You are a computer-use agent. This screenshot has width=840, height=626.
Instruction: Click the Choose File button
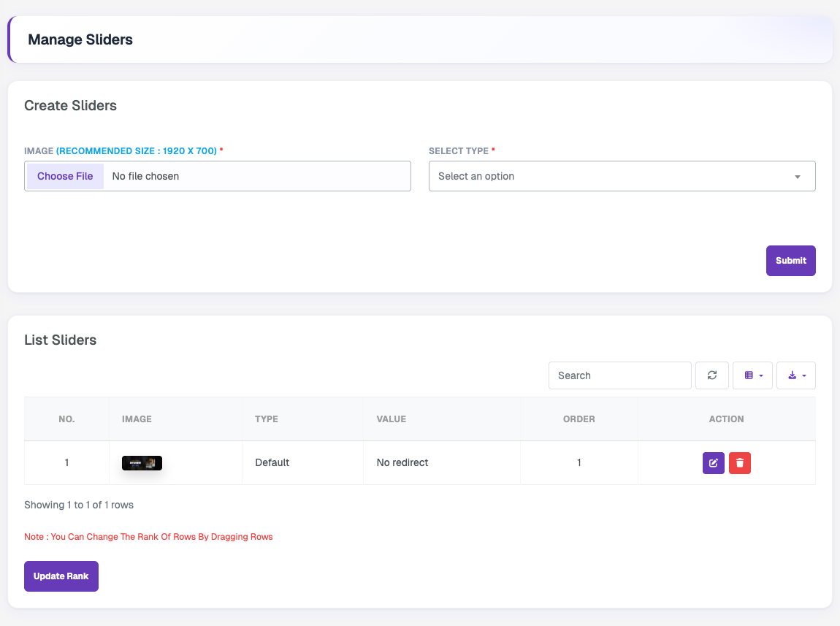[x=65, y=176]
